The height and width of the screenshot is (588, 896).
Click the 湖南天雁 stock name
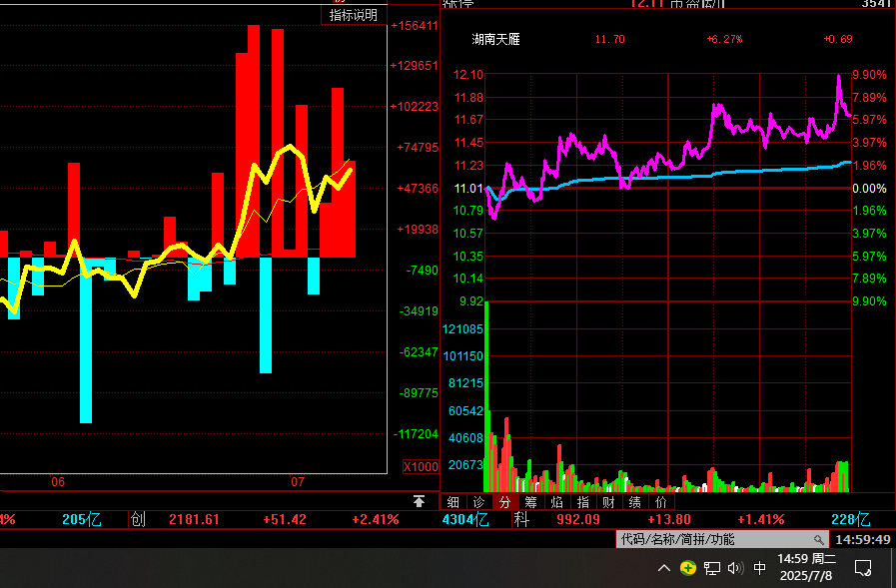point(496,39)
